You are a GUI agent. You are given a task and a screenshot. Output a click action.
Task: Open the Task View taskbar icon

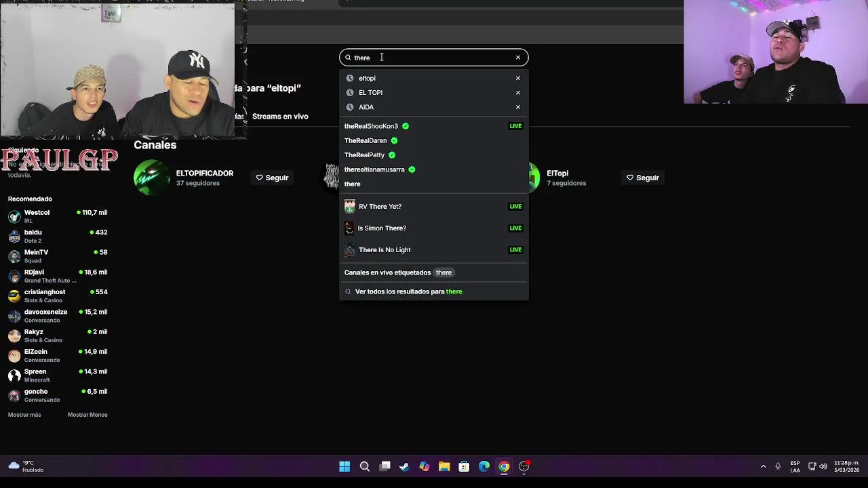pyautogui.click(x=384, y=466)
